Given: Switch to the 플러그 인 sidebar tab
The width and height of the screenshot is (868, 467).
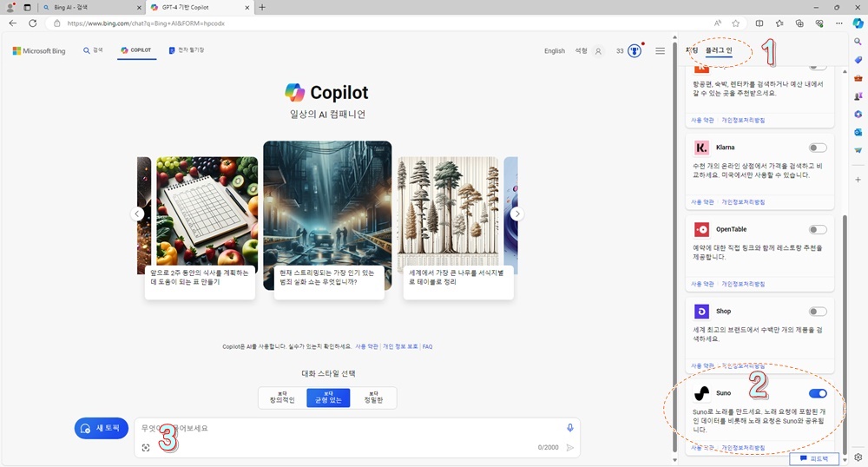Looking at the screenshot, I should pos(719,50).
